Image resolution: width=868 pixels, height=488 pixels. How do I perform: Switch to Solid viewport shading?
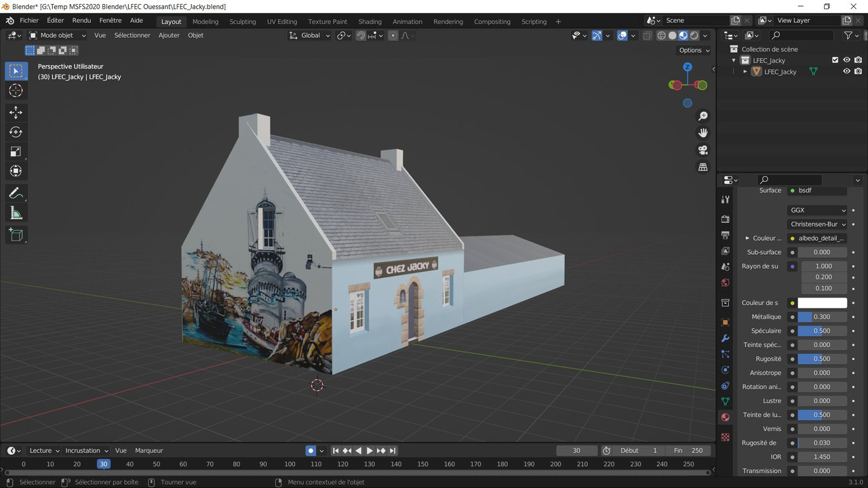[673, 35]
